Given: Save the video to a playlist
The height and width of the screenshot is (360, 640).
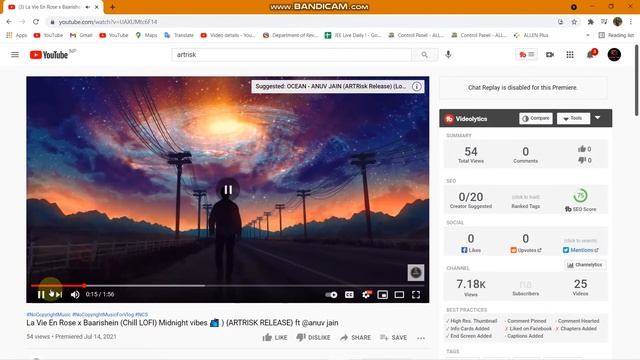Looking at the screenshot, I should pyautogui.click(x=393, y=338).
